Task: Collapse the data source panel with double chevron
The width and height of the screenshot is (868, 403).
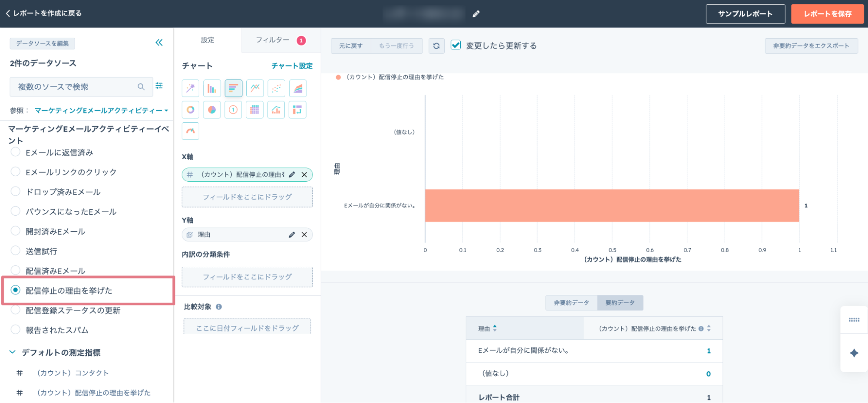Action: click(159, 43)
